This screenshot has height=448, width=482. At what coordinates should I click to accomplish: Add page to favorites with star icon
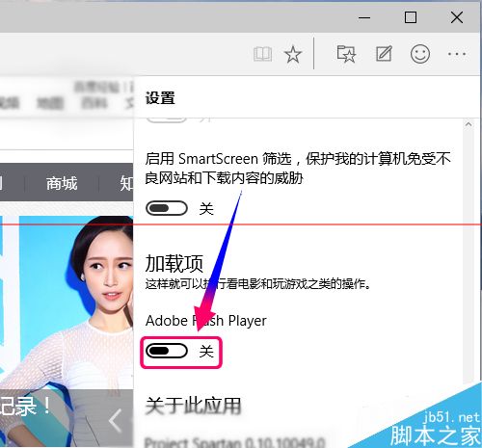pos(293,54)
